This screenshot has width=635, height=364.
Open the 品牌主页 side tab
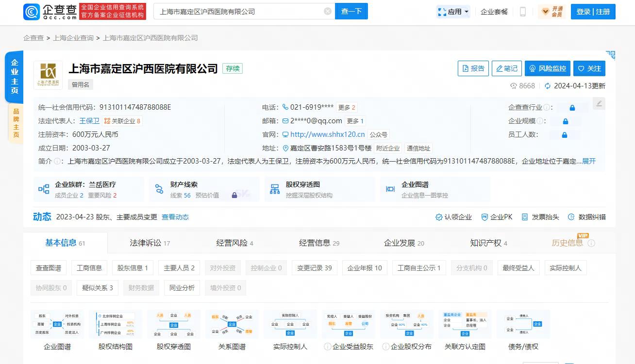pos(16,124)
